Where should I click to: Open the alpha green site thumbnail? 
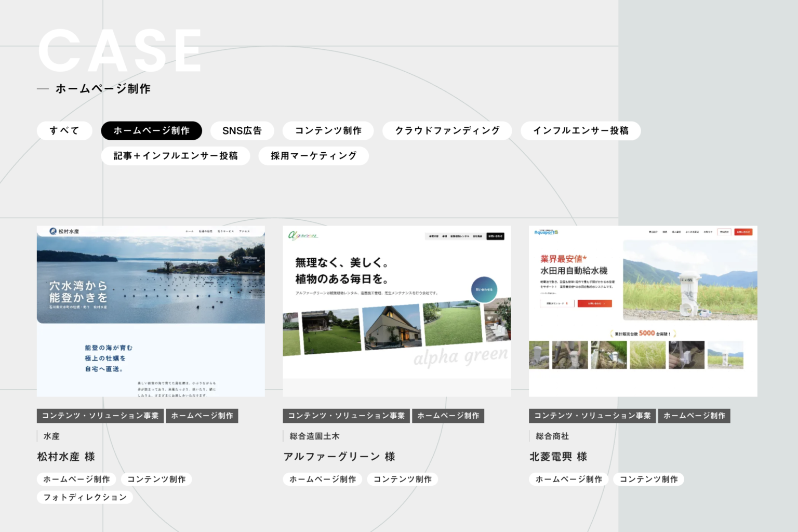click(396, 311)
